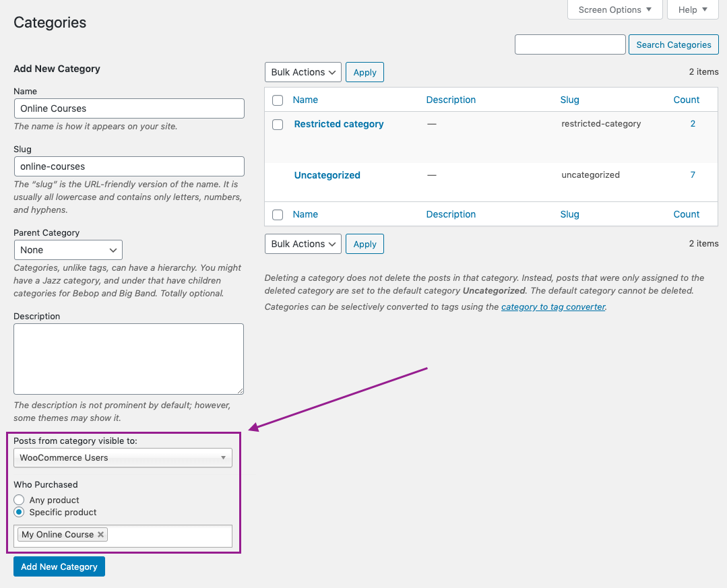
Task: Open the top Bulk Actions dropdown
Action: tap(303, 72)
